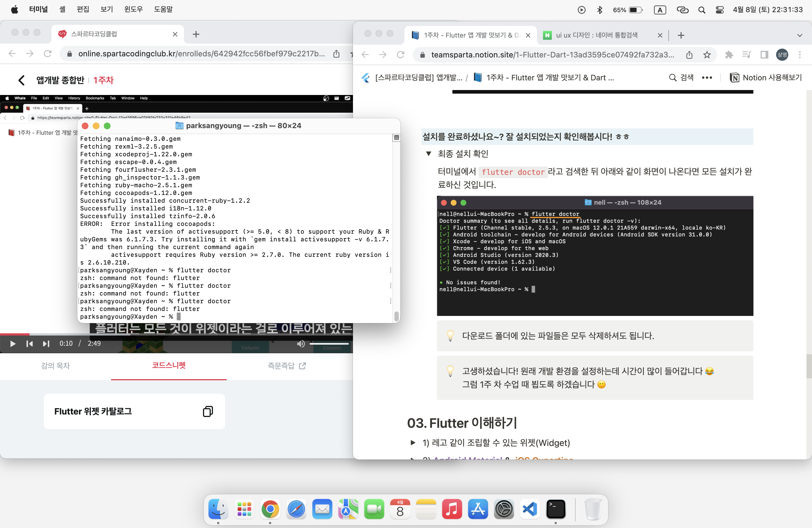Click the Flutter 위젯 카탈로그 card
Image resolution: width=812 pixels, height=528 pixels.
pyautogui.click(x=134, y=411)
